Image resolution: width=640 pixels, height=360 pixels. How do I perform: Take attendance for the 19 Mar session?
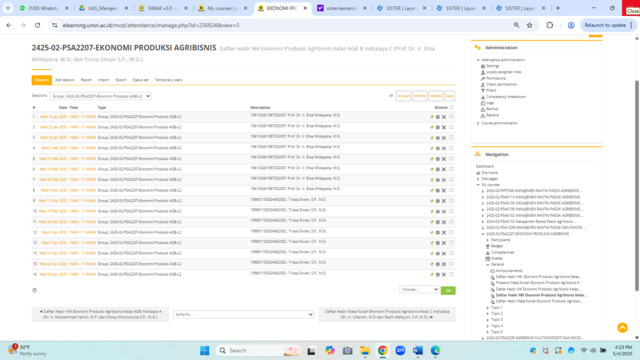click(432, 211)
